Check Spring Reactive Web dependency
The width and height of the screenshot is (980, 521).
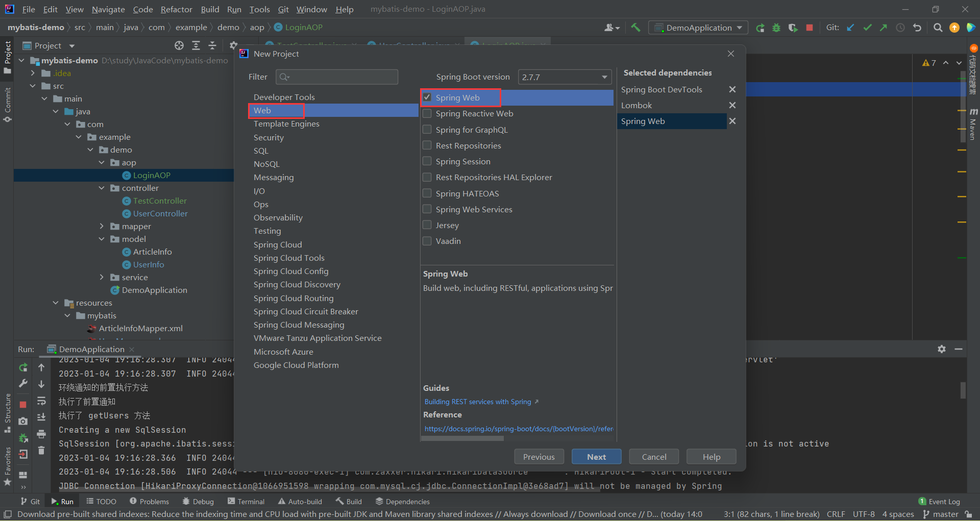point(427,113)
